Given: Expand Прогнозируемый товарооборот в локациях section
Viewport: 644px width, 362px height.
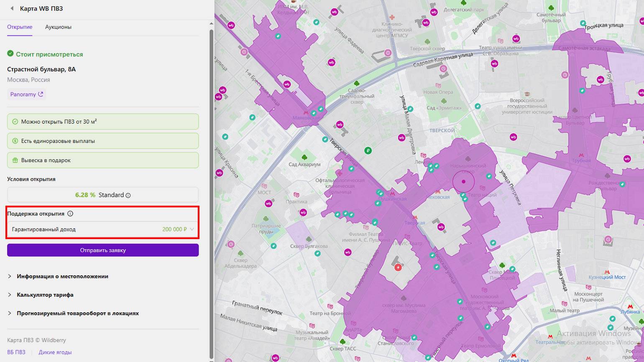Looking at the screenshot, I should (x=73, y=313).
